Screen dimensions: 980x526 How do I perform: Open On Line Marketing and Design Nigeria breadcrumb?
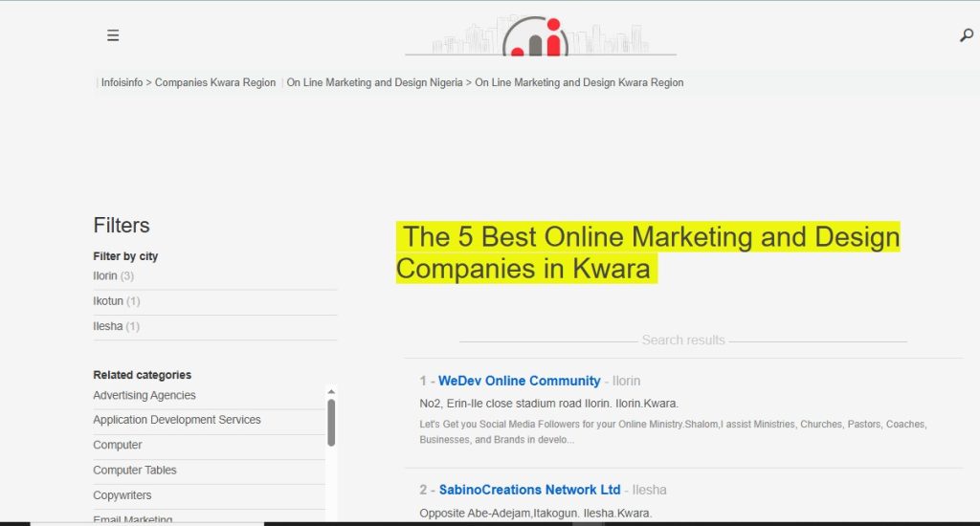(374, 82)
